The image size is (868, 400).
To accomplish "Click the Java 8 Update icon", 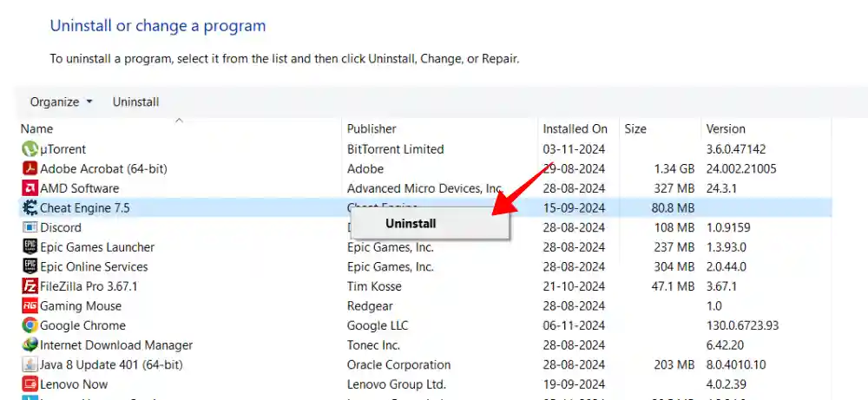I will (30, 364).
